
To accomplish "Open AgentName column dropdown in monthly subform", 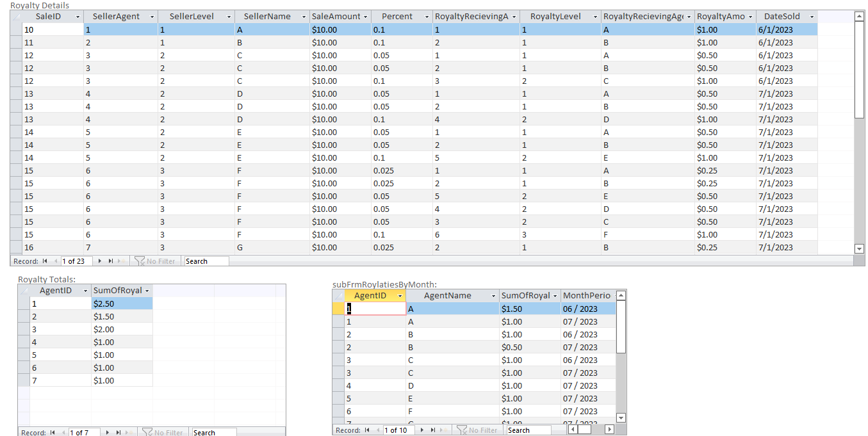I will tap(493, 296).
